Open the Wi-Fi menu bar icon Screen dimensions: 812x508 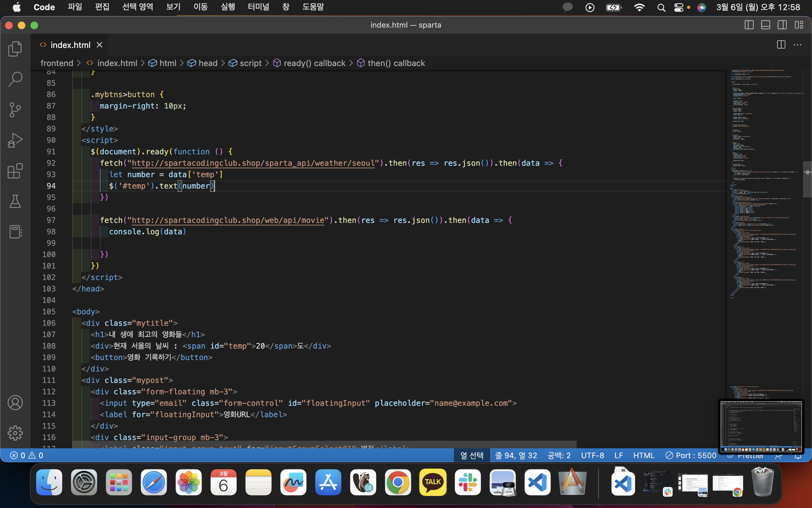pyautogui.click(x=639, y=7)
